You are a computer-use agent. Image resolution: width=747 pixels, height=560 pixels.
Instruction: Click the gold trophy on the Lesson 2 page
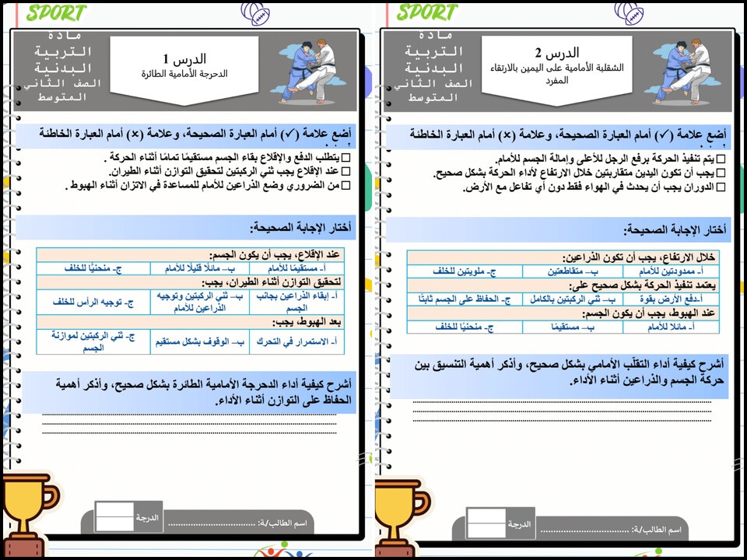point(402,519)
